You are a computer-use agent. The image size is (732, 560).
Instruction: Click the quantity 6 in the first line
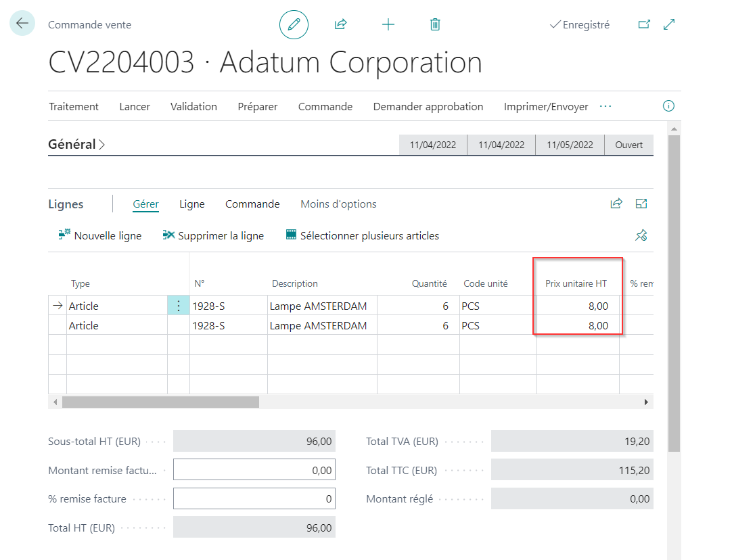click(418, 306)
